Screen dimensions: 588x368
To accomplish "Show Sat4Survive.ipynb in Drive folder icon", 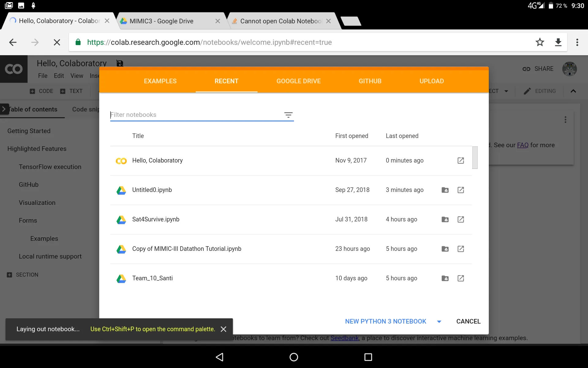I will tap(445, 219).
